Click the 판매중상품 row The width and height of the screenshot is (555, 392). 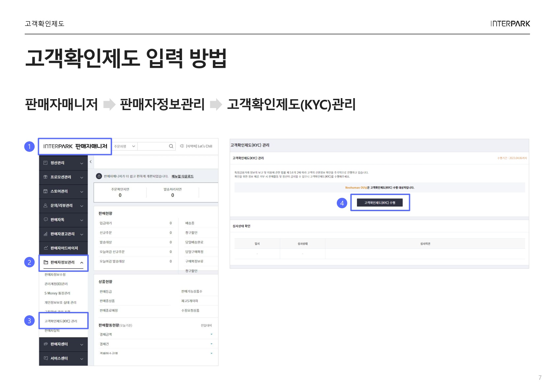(x=135, y=301)
